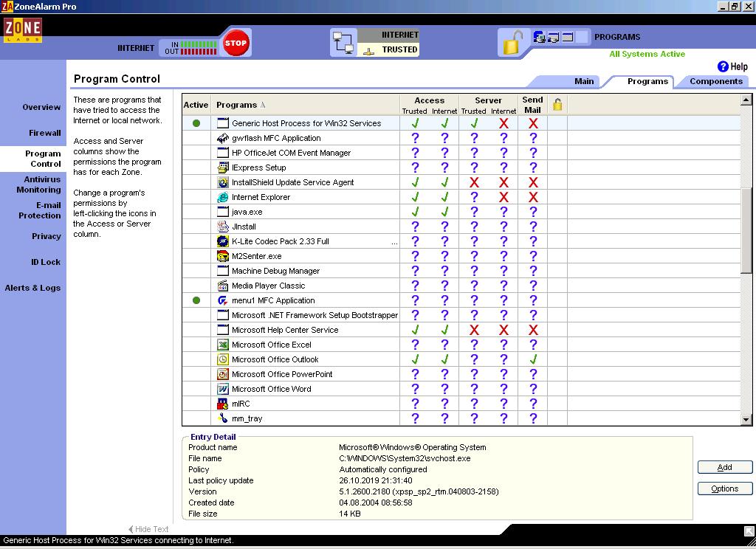This screenshot has height=549, width=756.
Task: Click the red STOP internet button
Action: 236,43
